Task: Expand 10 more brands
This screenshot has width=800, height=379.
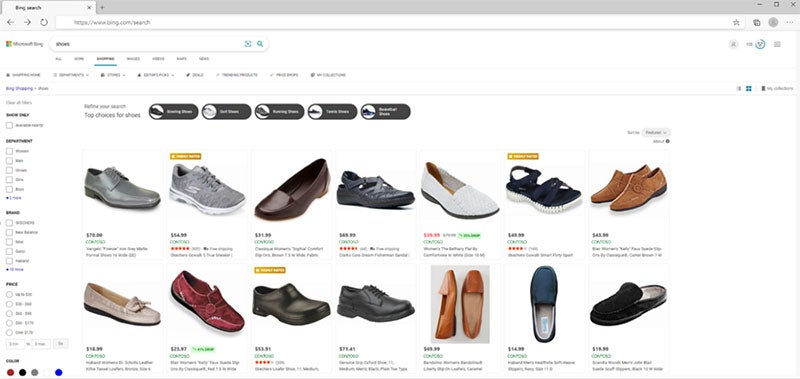Action: pos(15,269)
